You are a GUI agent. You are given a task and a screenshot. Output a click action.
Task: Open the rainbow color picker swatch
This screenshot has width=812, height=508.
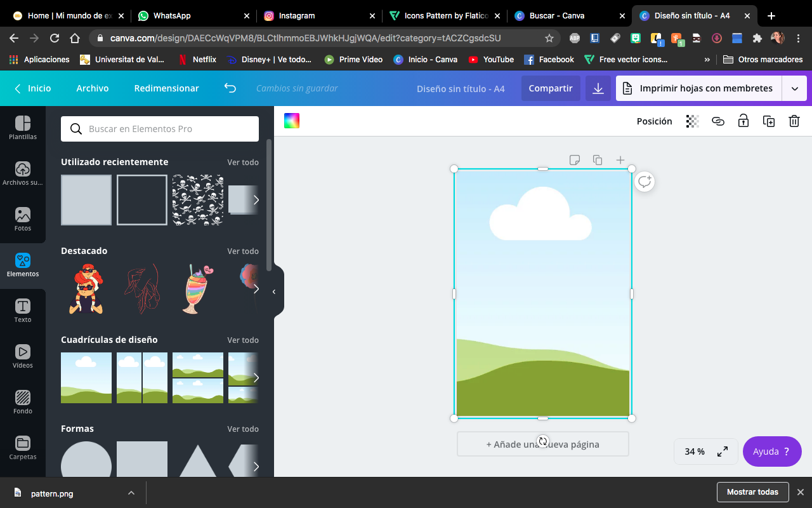(292, 121)
